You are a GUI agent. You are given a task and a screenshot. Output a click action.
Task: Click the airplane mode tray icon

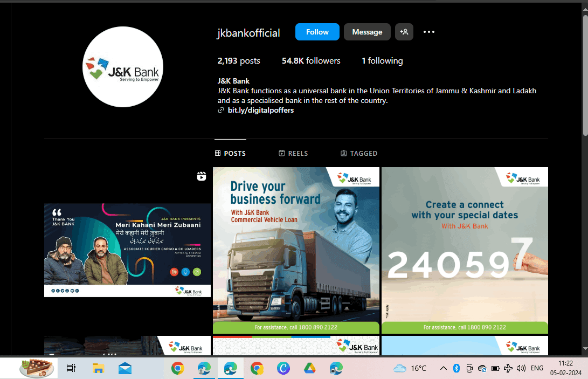(508, 369)
